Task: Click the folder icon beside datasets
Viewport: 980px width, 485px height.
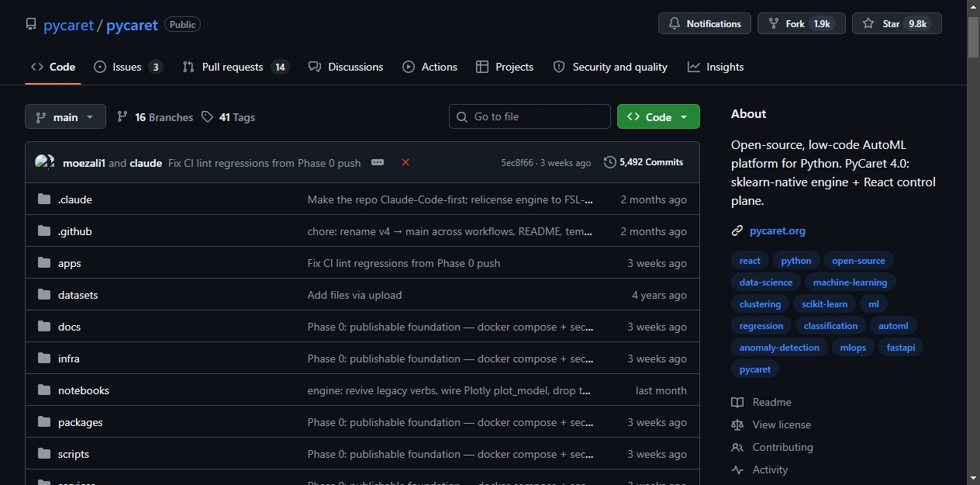Action: click(x=44, y=295)
